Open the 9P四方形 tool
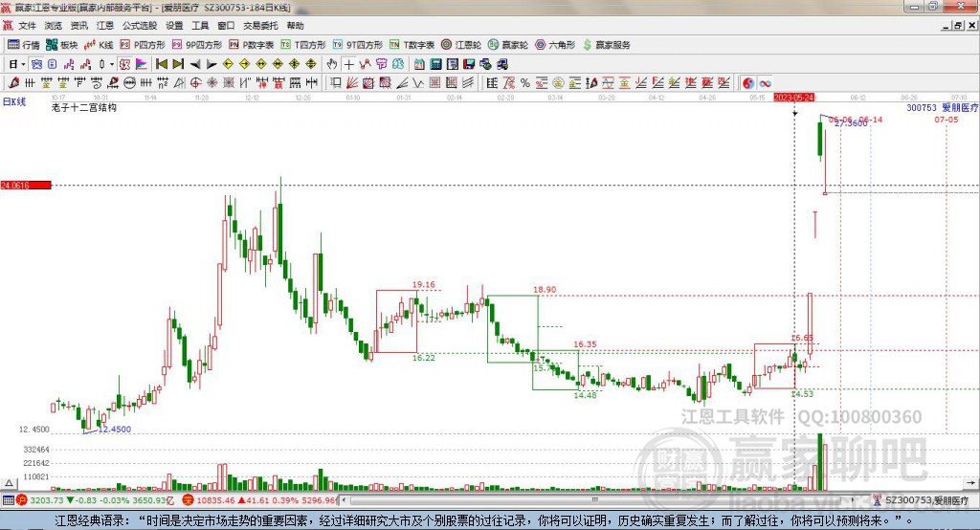Viewport: 980px width, 530px height. [197, 45]
